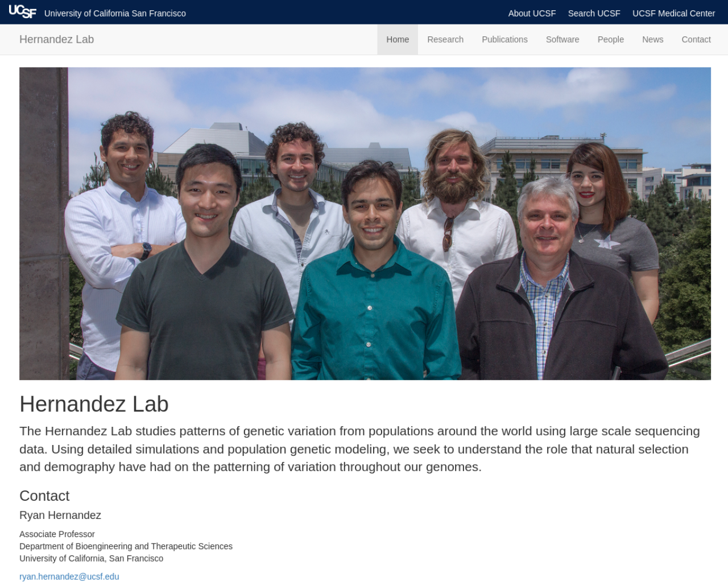Image resolution: width=728 pixels, height=582 pixels.
Task: Go to Search UCSF
Action: (594, 13)
